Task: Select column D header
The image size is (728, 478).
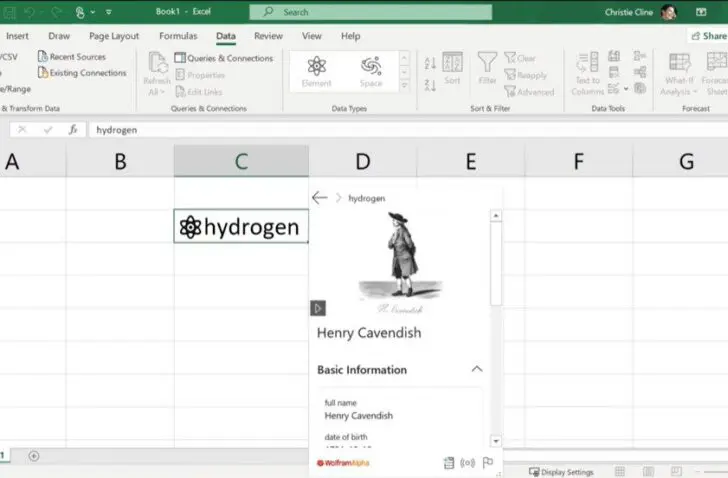Action: click(x=363, y=161)
